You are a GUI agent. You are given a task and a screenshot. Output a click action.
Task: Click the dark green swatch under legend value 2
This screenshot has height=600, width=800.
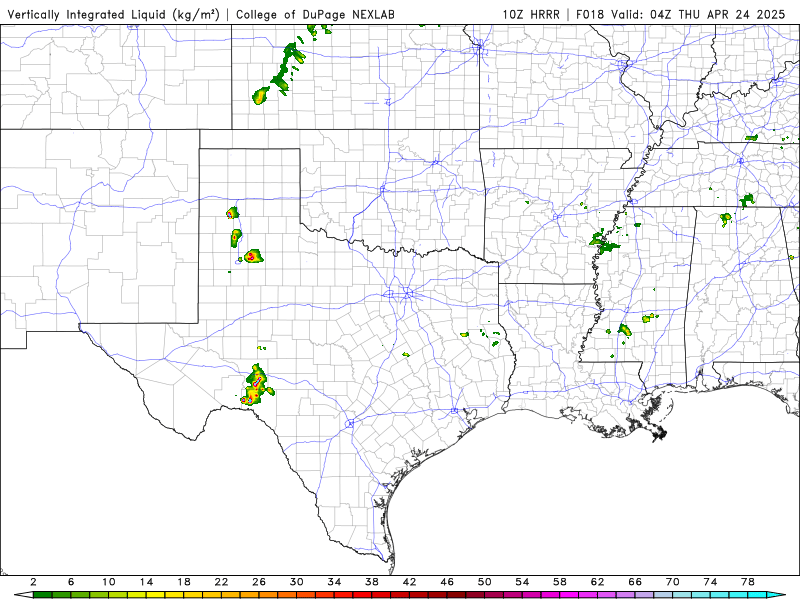42,595
